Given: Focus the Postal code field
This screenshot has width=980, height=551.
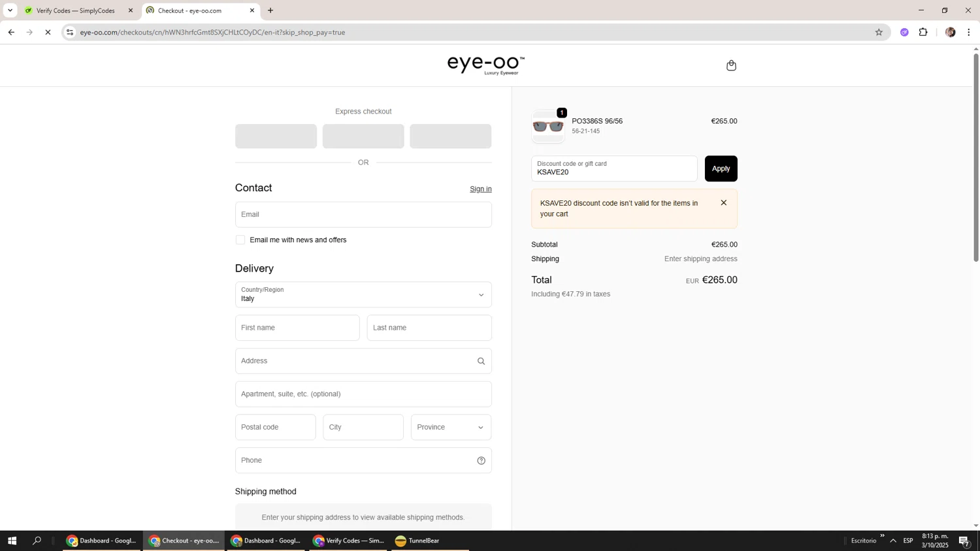Looking at the screenshot, I should pos(275,427).
